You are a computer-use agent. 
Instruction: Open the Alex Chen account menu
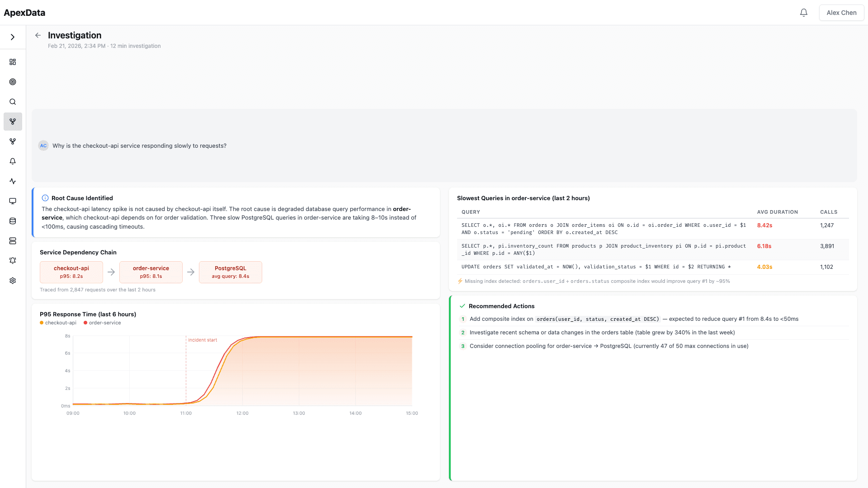[841, 12]
